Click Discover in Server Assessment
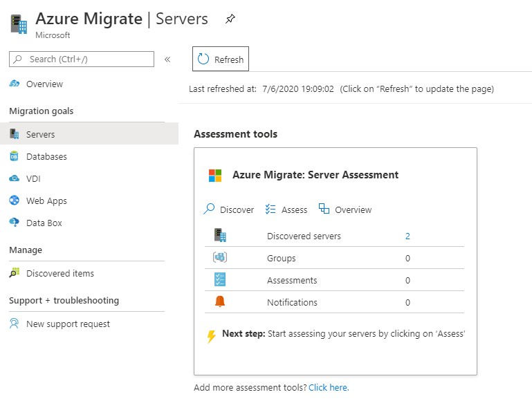 (229, 209)
